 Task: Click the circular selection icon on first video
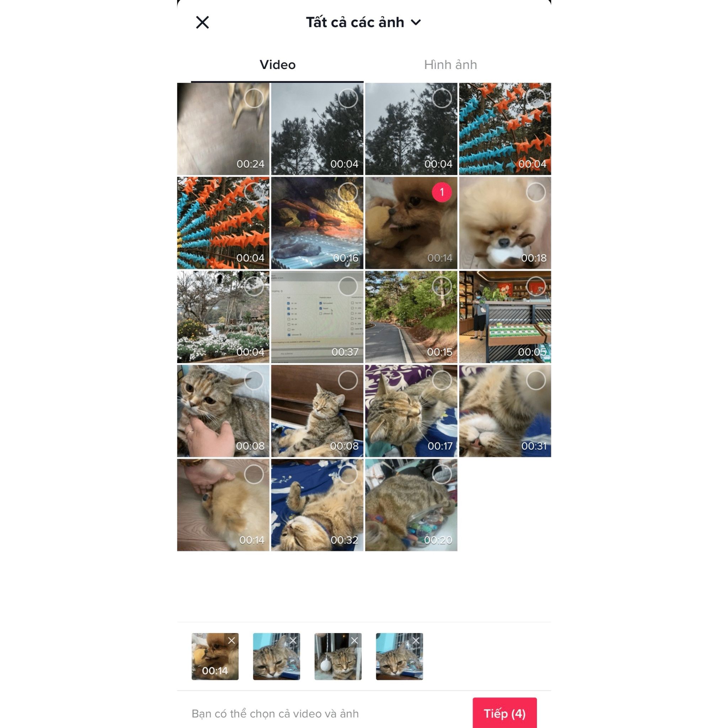pos(253,98)
